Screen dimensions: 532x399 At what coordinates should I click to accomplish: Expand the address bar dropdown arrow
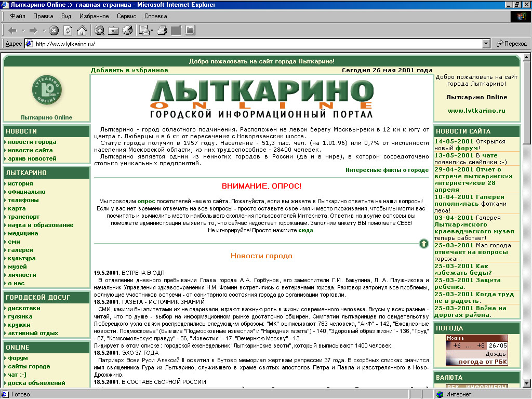(486, 44)
